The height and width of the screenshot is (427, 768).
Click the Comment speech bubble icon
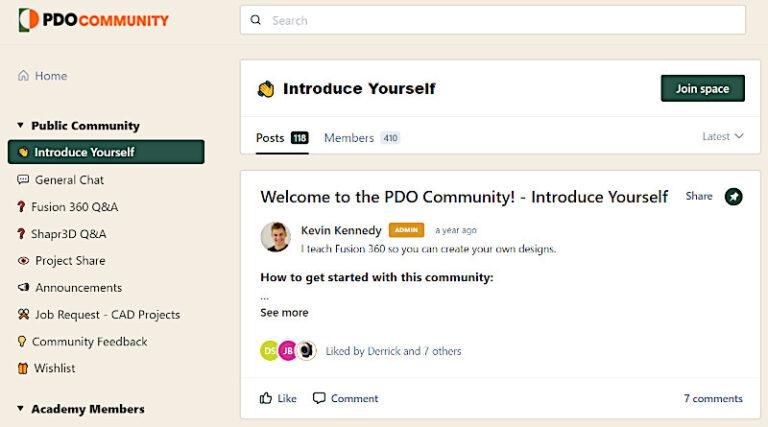(319, 398)
